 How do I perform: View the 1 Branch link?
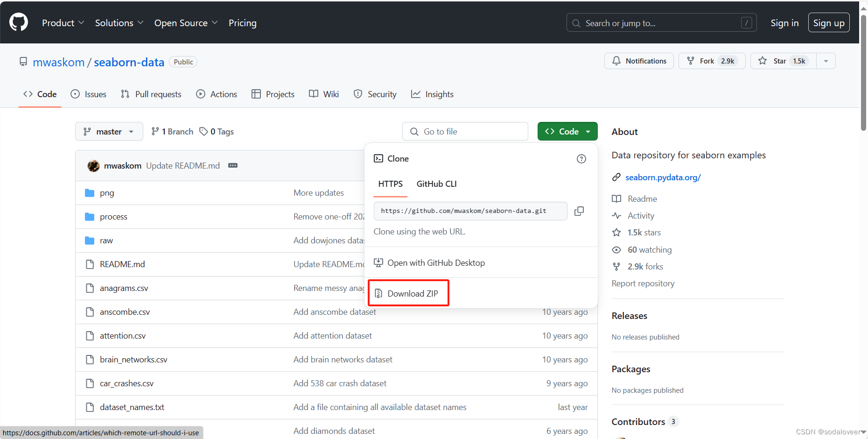172,132
